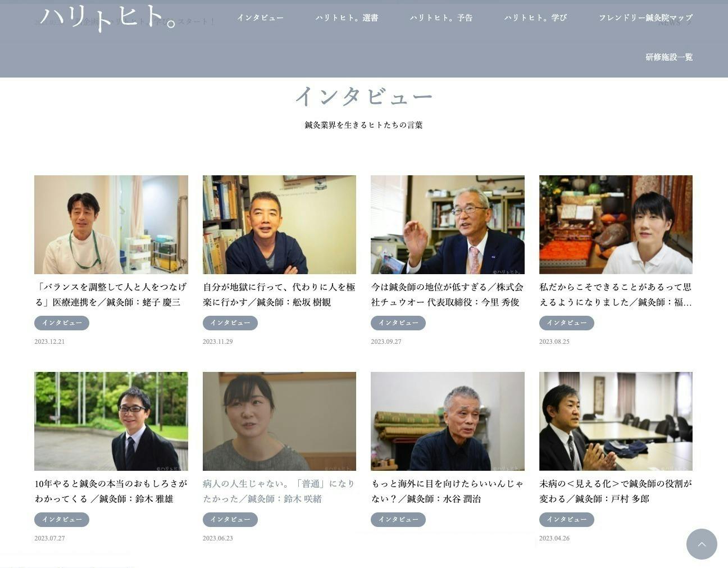728x568 pixels.
Task: Open article thumbnail for 蛯子 慶三 interview
Action: point(111,225)
